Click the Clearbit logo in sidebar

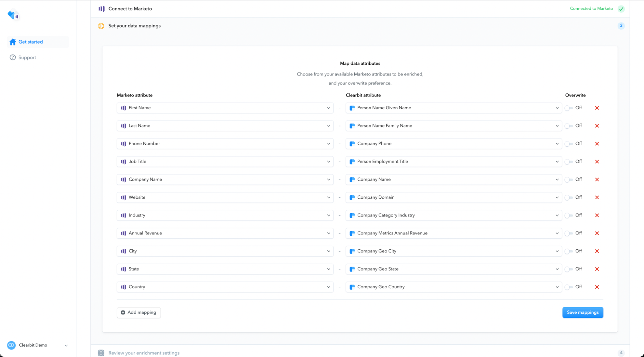point(13,15)
